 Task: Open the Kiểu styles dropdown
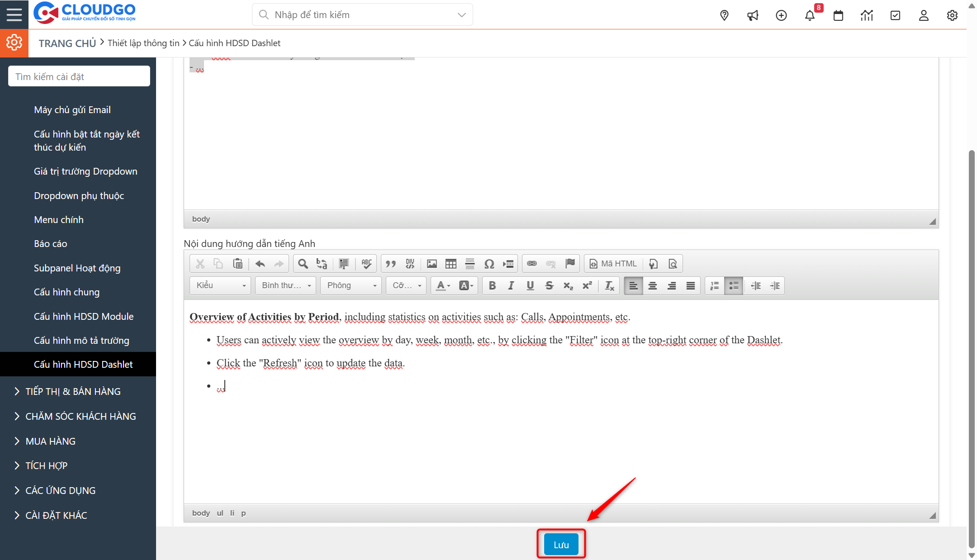click(x=220, y=285)
